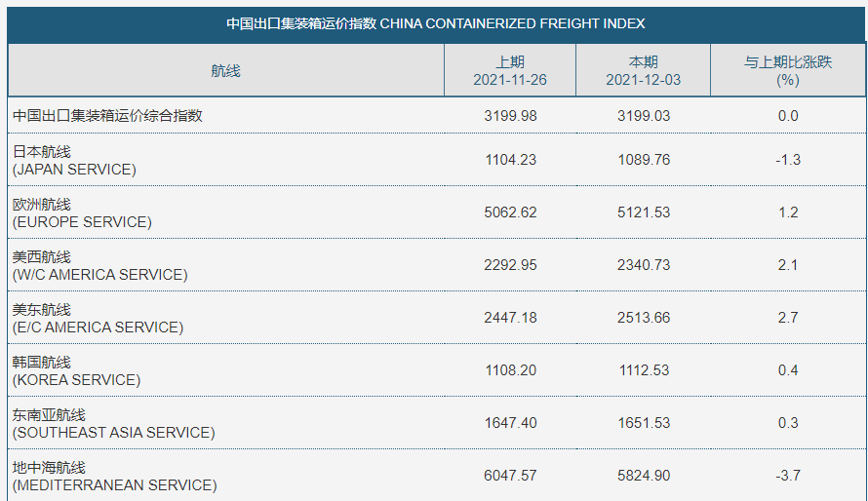
Task: Select the Mediterranean Service row label
Action: coord(114,476)
